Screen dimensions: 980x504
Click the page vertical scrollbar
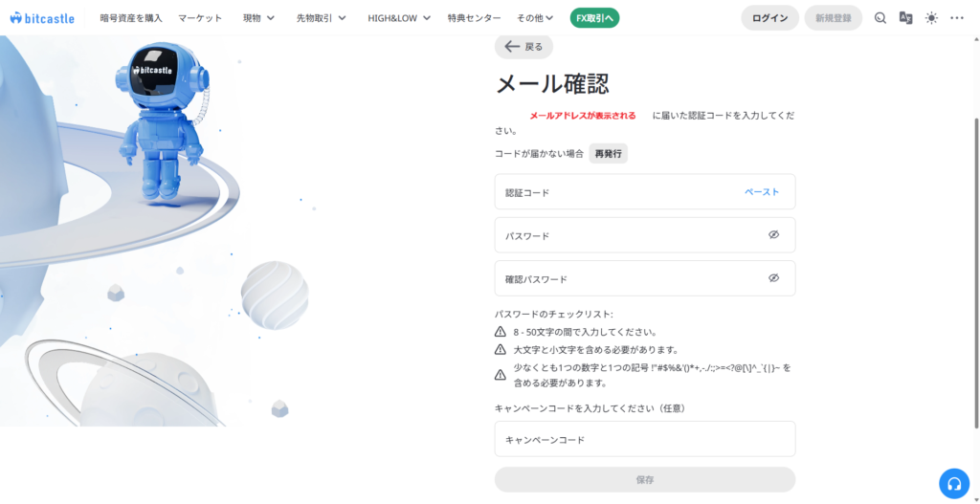(x=976, y=273)
